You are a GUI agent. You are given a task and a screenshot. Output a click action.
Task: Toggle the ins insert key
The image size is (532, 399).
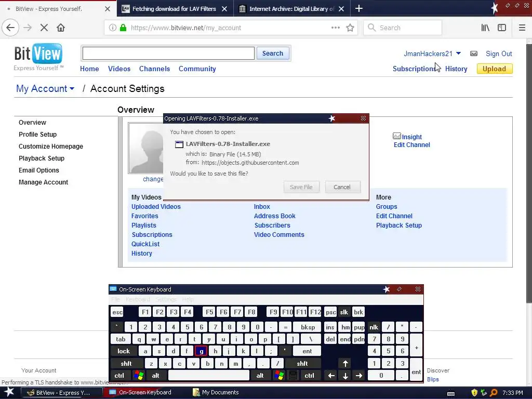coord(330,327)
